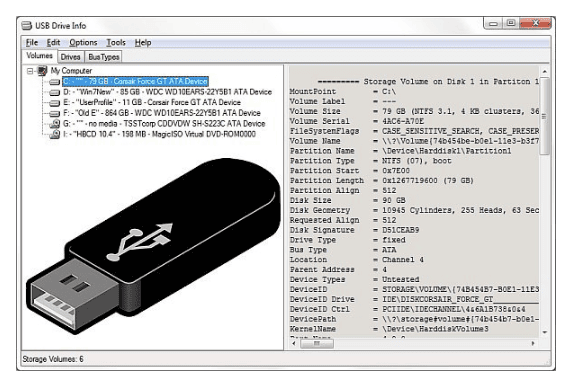The height and width of the screenshot is (386, 577).
Task: Click the Bus Type value ATA
Action: [x=389, y=250]
